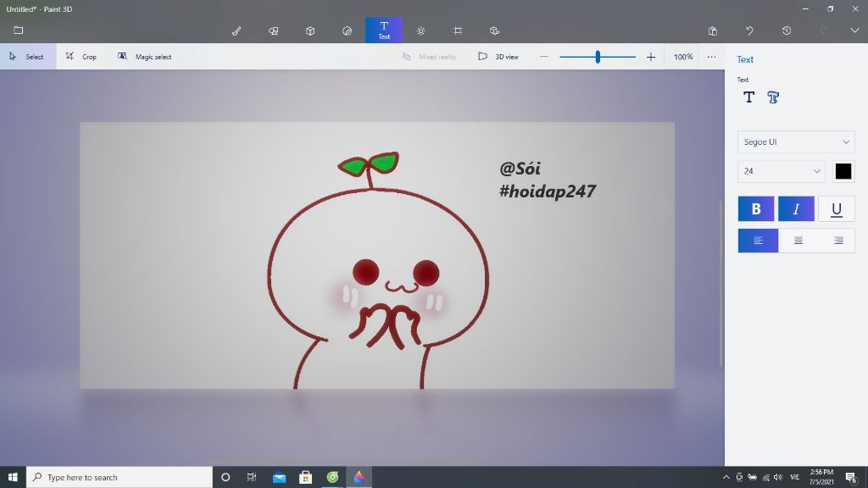Open the network icon in system tray

[766, 477]
